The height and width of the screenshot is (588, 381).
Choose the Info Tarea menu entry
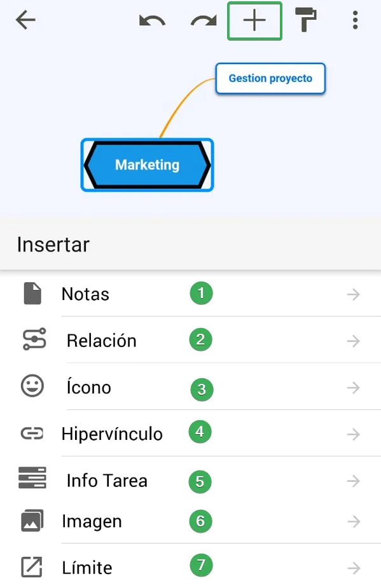click(x=190, y=481)
